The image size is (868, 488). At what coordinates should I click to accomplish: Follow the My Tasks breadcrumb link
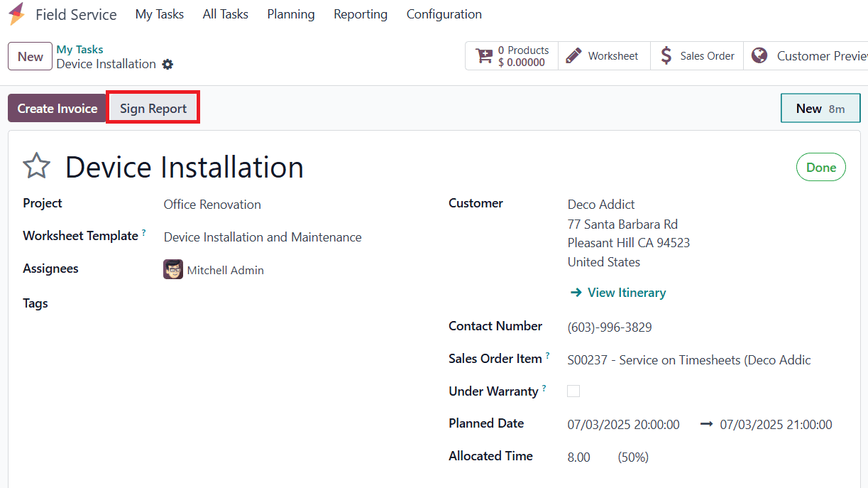point(80,50)
